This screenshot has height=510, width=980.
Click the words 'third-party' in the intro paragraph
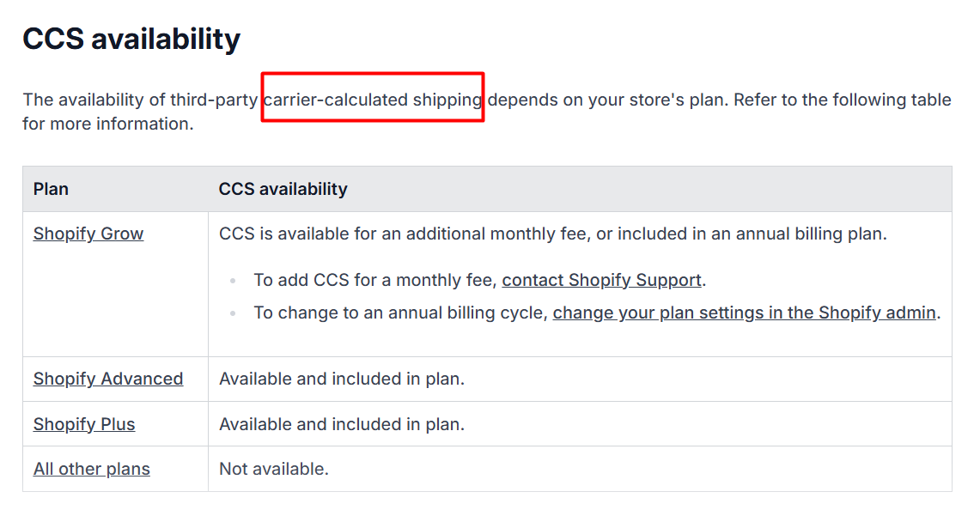point(214,100)
